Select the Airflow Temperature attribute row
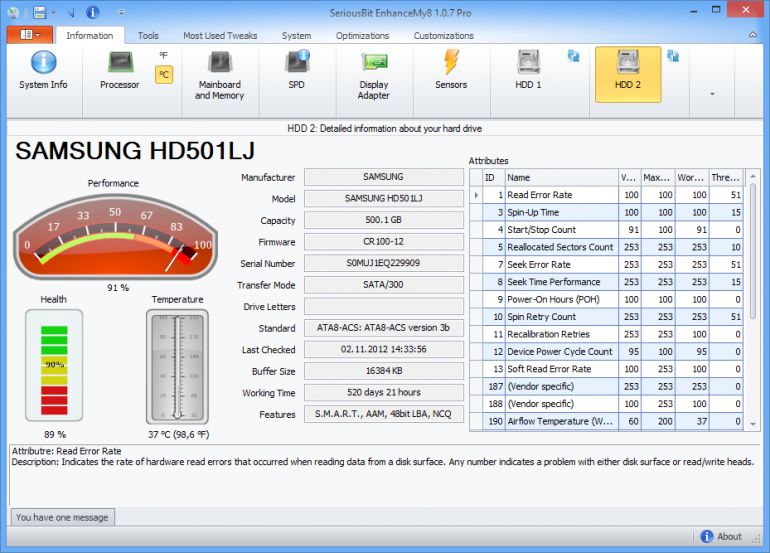This screenshot has width=770, height=553. pyautogui.click(x=607, y=421)
